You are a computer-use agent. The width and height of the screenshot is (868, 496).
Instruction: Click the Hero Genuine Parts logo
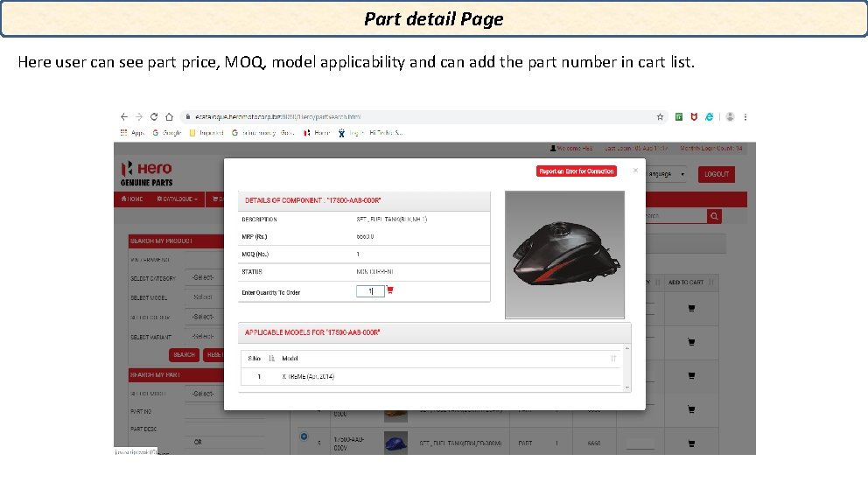coord(147,173)
